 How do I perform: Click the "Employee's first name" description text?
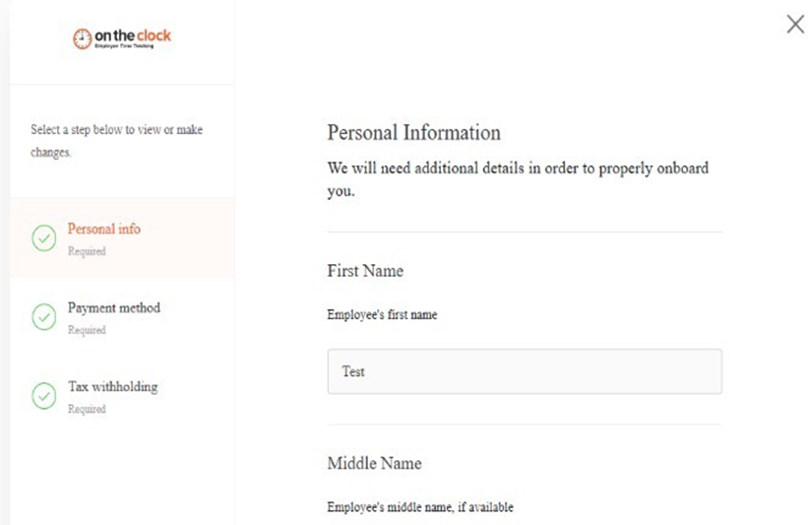point(382,315)
